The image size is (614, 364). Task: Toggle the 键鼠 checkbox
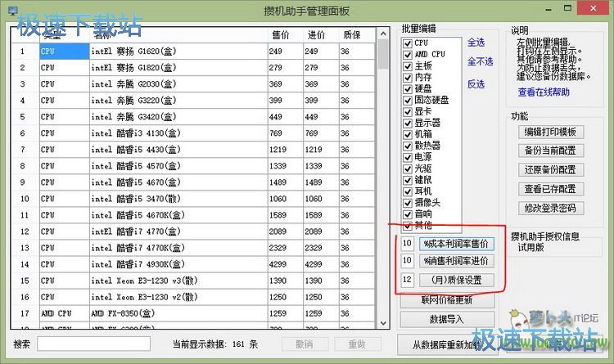[x=408, y=180]
